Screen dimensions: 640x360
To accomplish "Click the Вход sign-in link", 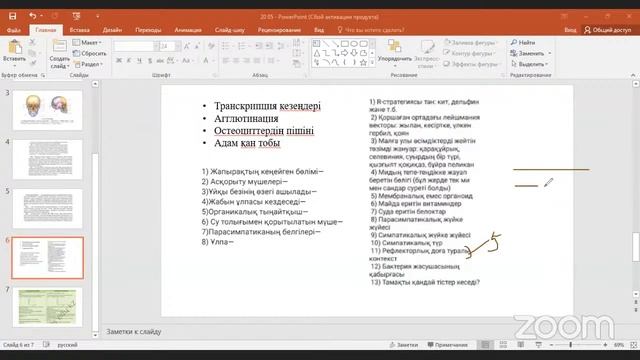I will pyautogui.click(x=570, y=30).
